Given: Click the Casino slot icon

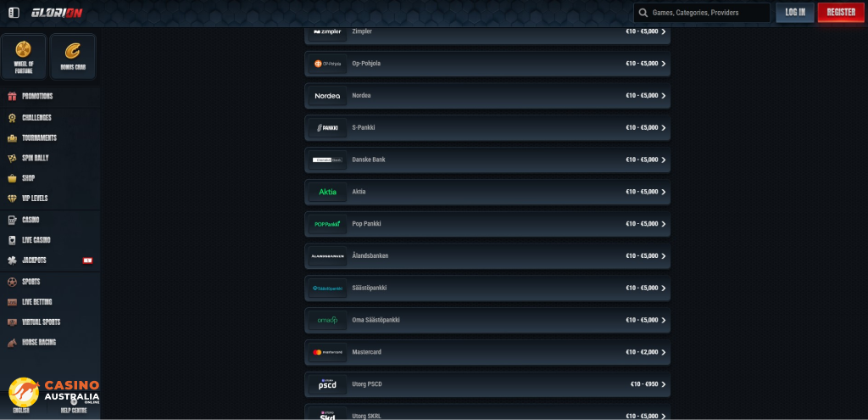Looking at the screenshot, I should pos(12,220).
